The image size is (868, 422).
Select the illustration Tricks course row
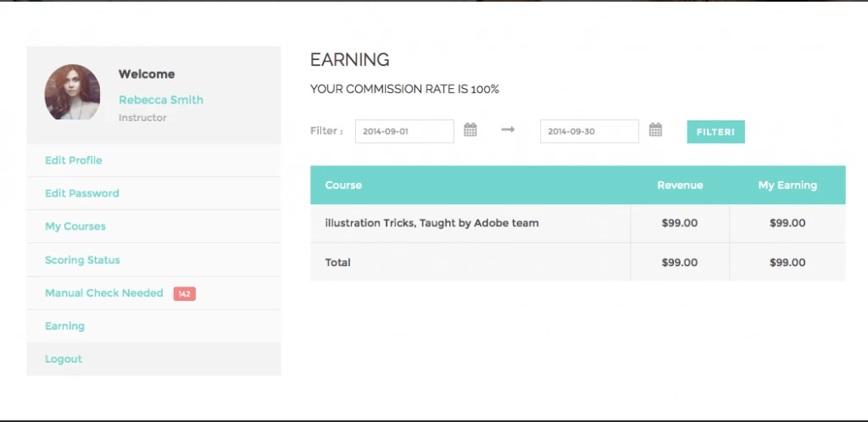pos(432,224)
